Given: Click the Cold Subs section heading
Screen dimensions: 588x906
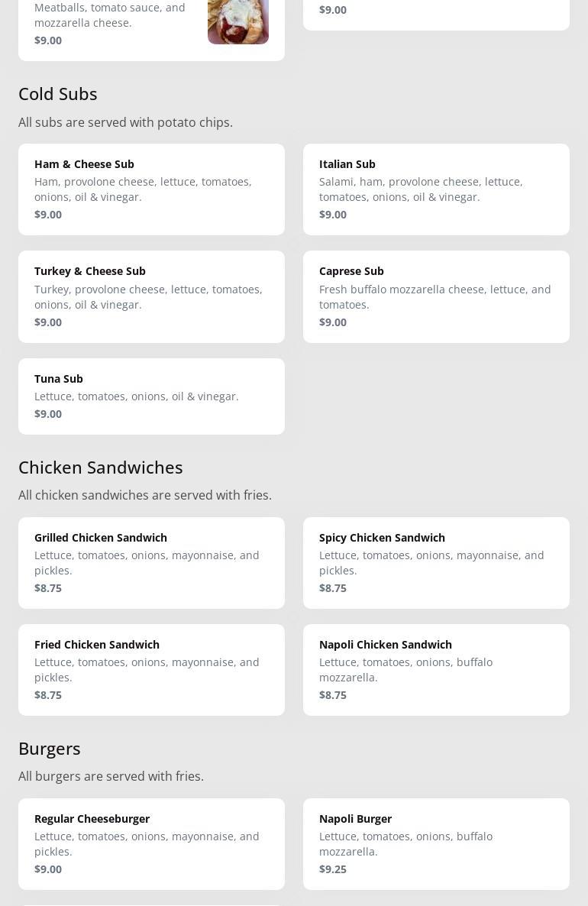Looking at the screenshot, I should click(x=58, y=93).
